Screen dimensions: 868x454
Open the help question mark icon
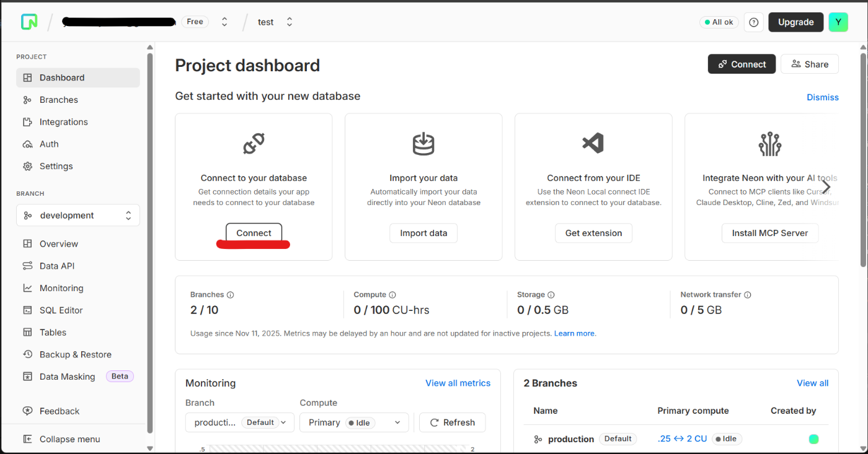753,22
